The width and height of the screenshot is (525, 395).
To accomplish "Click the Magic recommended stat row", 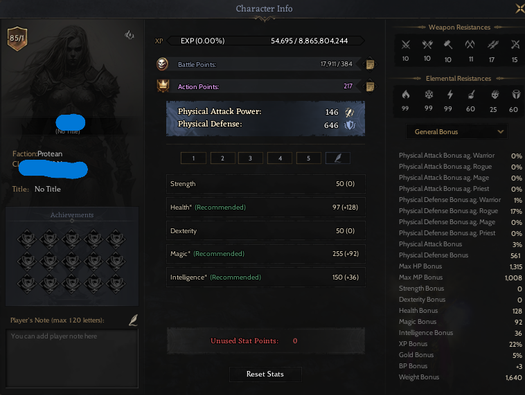I will [266, 254].
